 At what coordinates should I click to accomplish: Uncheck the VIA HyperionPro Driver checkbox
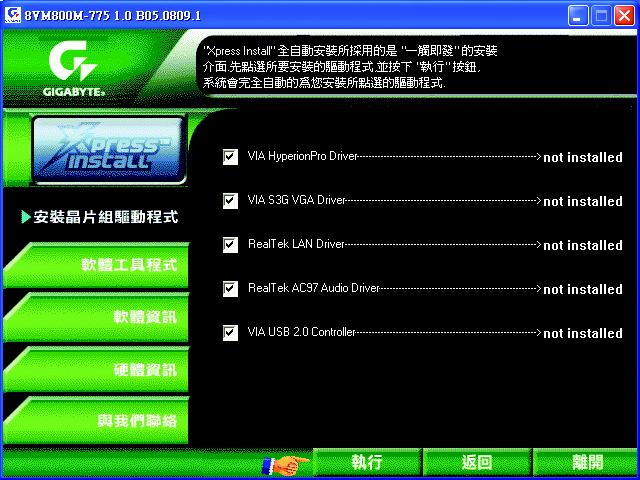pyautogui.click(x=230, y=157)
